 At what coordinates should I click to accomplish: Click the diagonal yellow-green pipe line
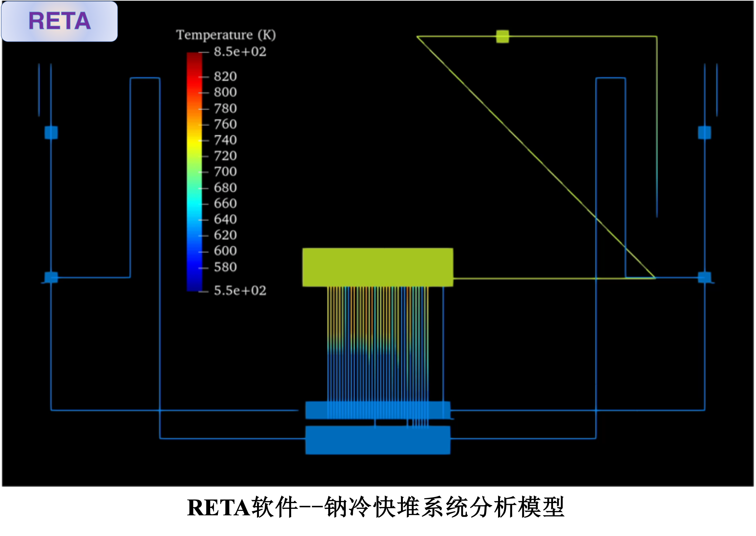536,157
